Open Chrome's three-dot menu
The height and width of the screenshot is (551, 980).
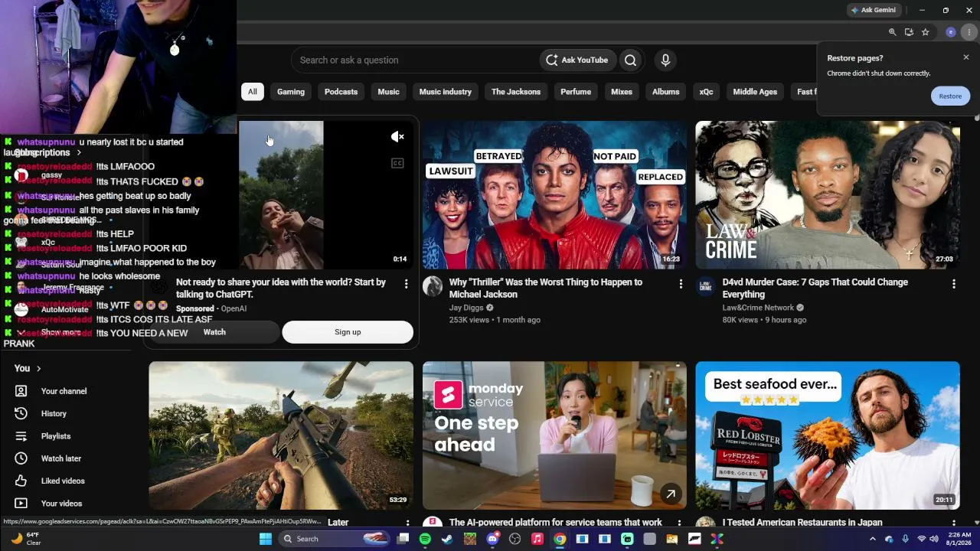[x=969, y=32]
